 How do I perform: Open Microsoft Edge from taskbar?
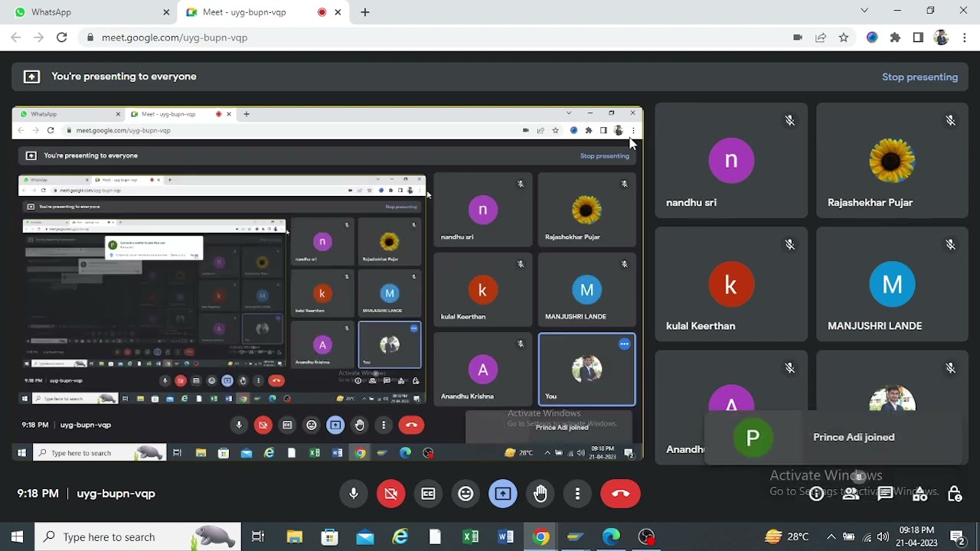point(611,536)
